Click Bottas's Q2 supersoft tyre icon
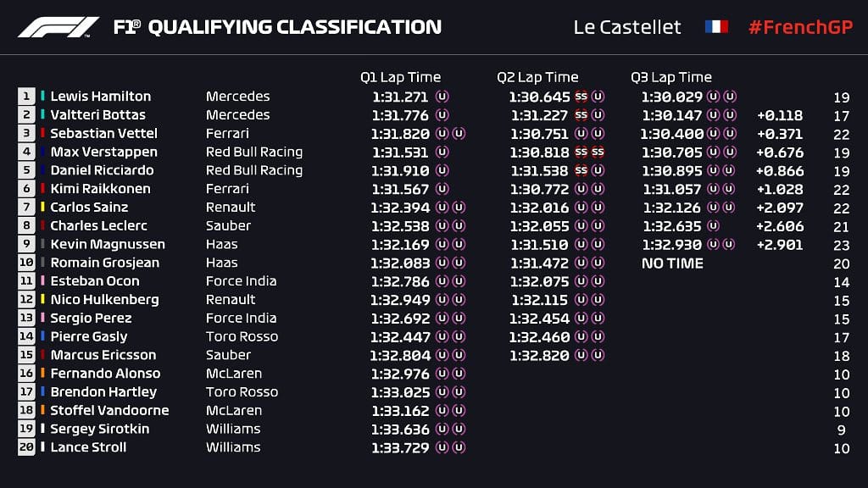 click(581, 115)
